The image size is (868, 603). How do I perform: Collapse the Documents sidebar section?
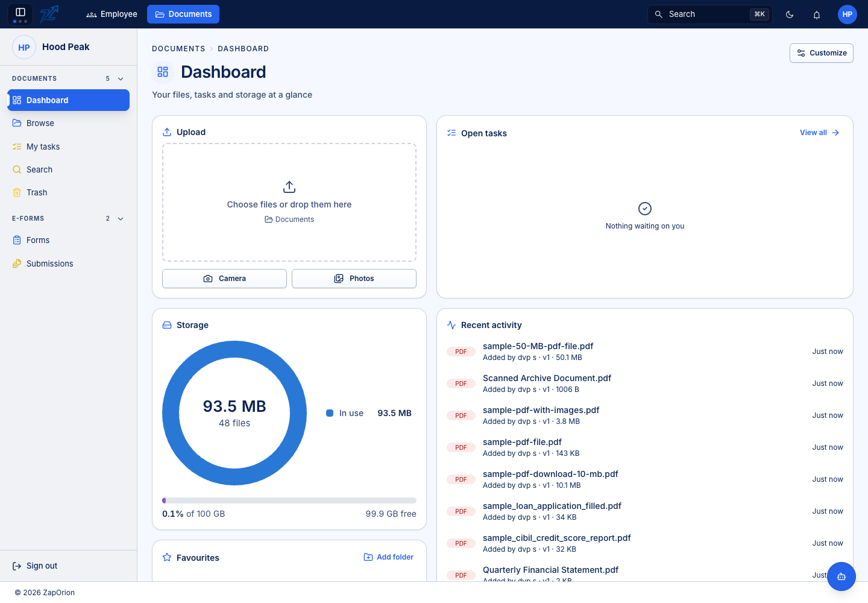pos(121,79)
